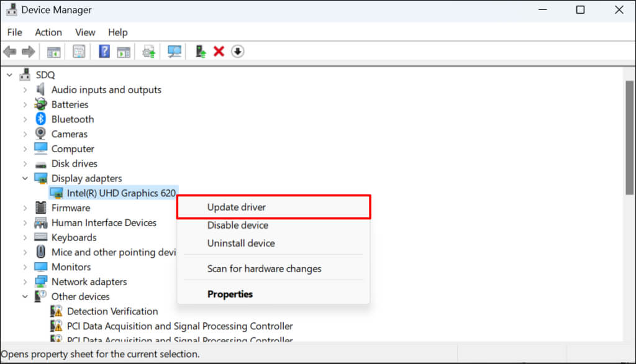The width and height of the screenshot is (636, 364).
Task: Select the Bluetooth label
Action: pyautogui.click(x=73, y=119)
